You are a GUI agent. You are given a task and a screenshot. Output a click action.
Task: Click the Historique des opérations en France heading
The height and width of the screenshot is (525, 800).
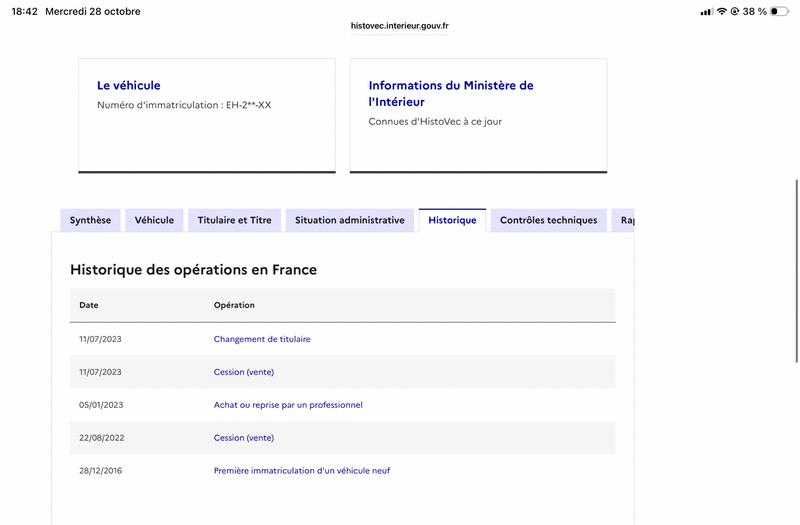click(193, 269)
